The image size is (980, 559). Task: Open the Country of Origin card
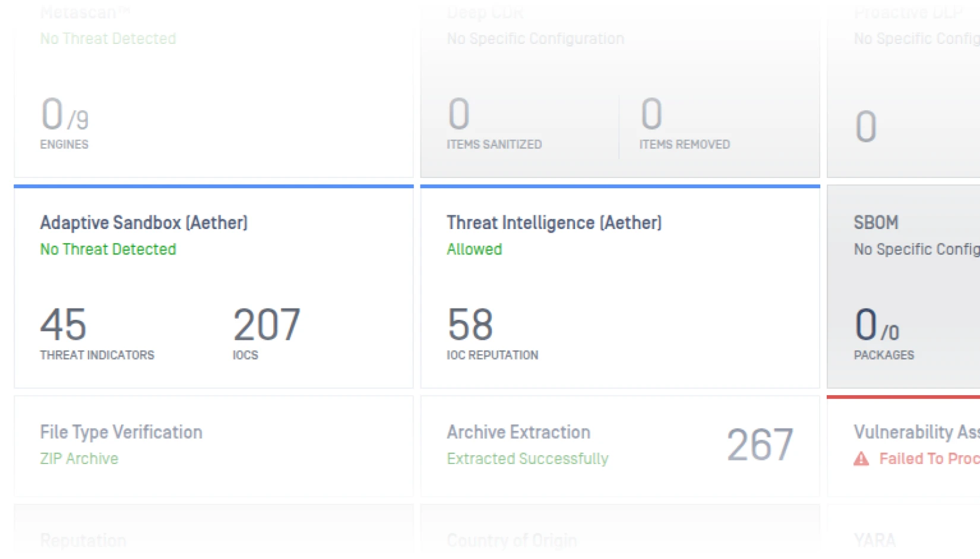click(511, 540)
